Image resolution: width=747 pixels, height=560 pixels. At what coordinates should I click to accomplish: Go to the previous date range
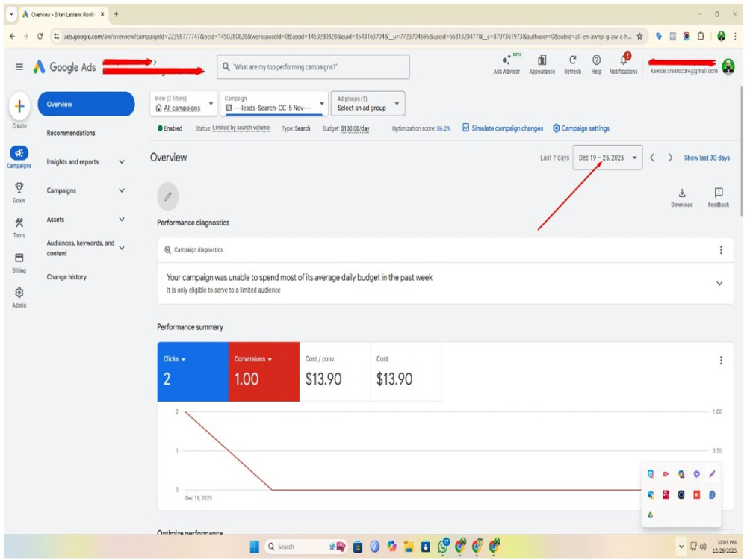click(652, 158)
